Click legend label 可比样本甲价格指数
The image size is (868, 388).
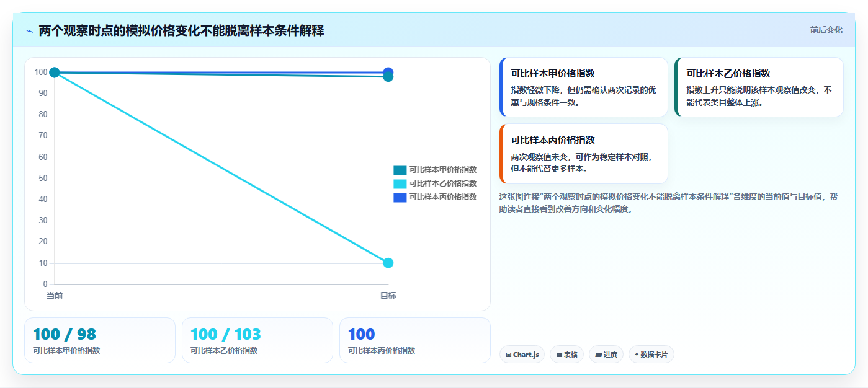click(443, 170)
